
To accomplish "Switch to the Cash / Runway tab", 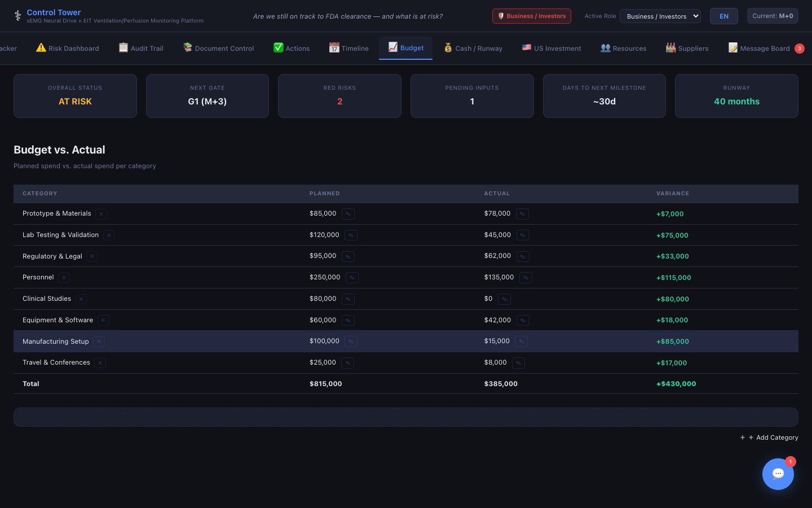I will tap(473, 49).
